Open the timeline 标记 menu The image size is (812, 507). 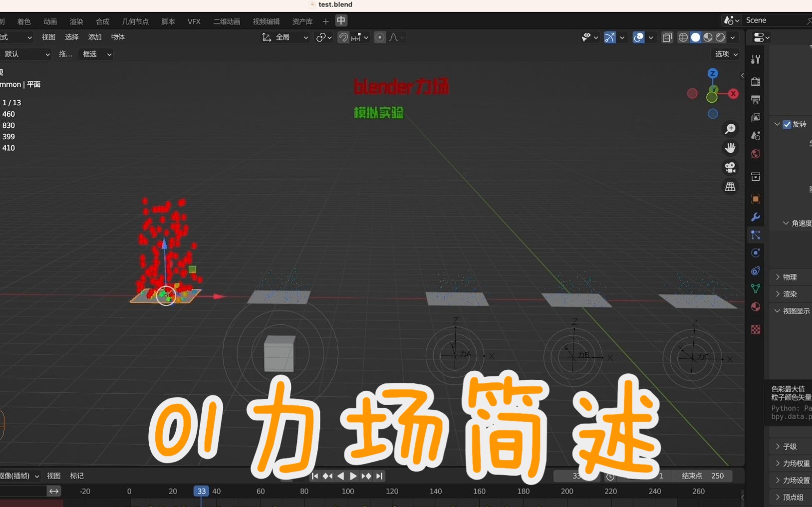coord(77,476)
